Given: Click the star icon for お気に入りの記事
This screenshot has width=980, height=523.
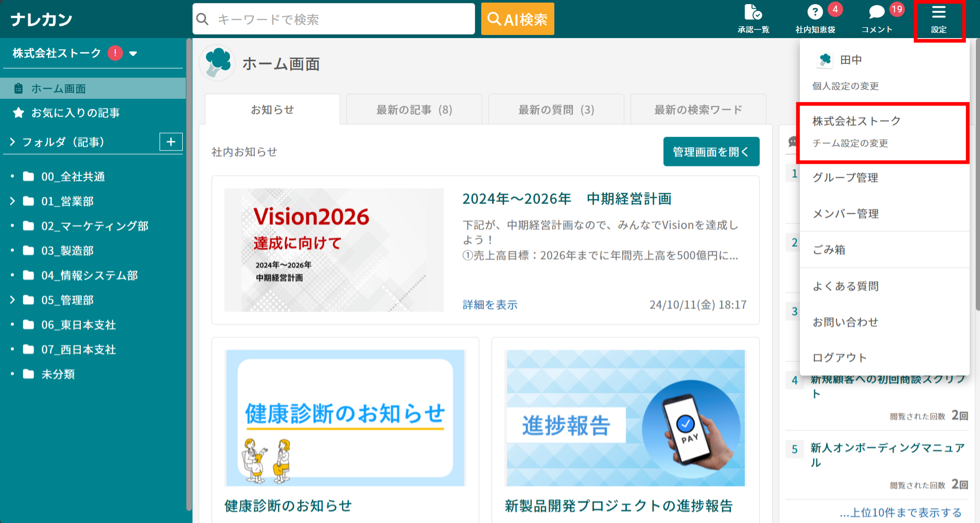Looking at the screenshot, I should 19,113.
